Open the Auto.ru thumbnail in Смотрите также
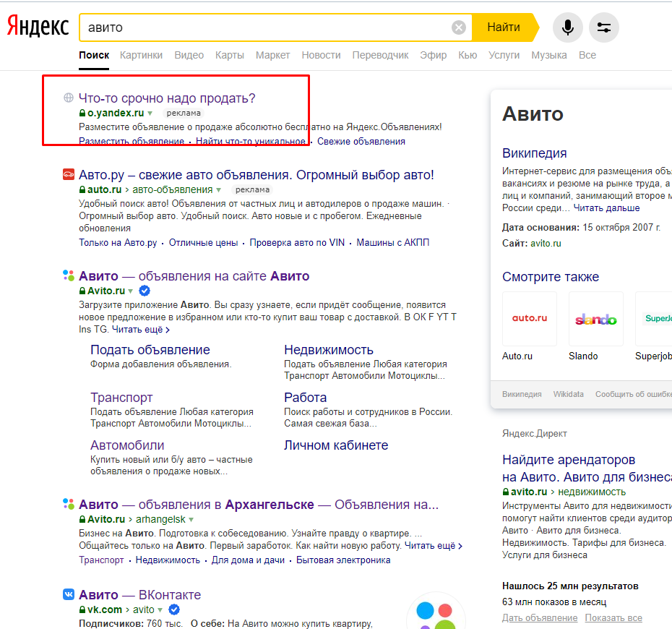Screen dimensions: 672x629 point(529,319)
